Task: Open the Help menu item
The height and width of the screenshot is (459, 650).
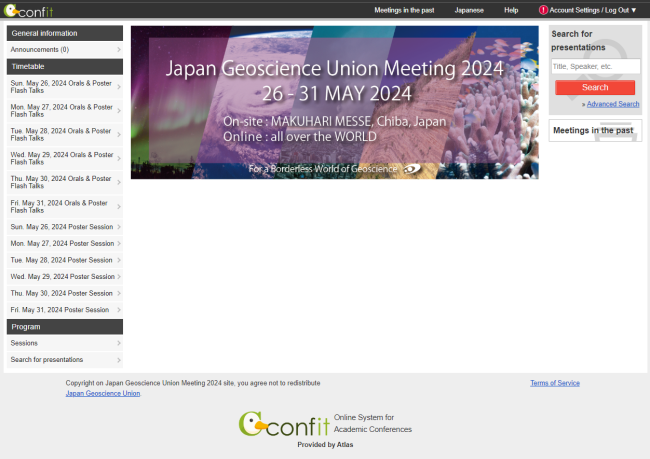Action: click(x=511, y=10)
